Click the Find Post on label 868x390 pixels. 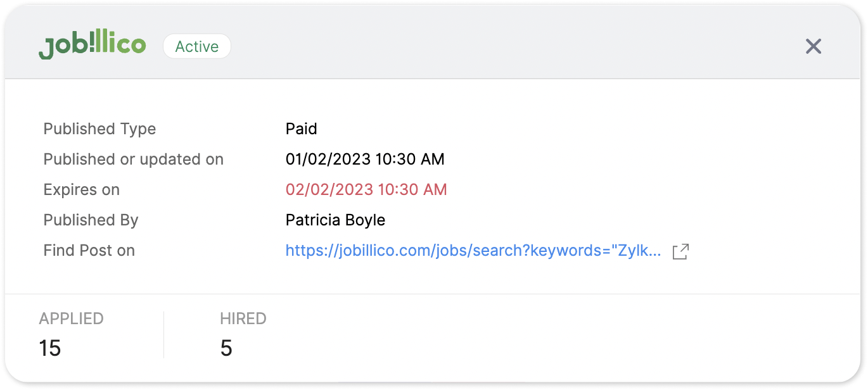[89, 251]
